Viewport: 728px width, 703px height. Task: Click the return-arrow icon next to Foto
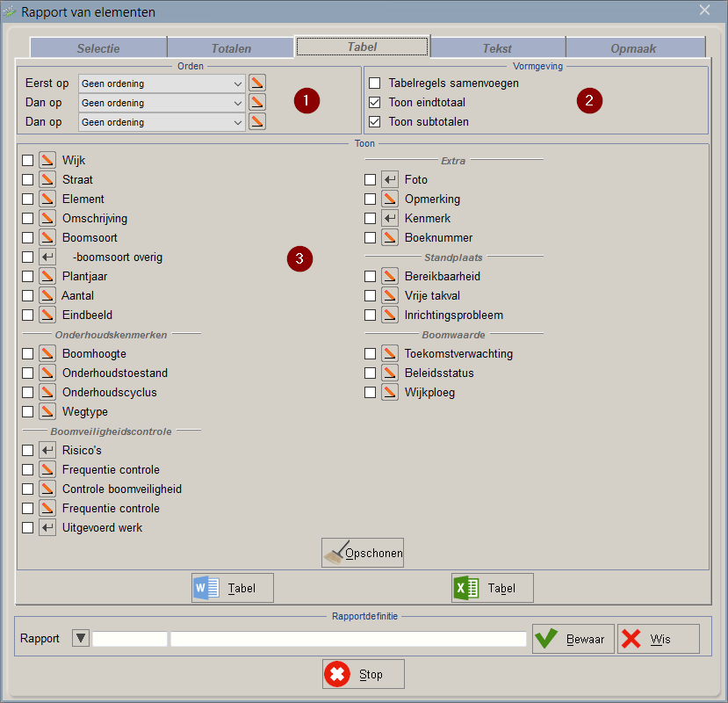(390, 179)
